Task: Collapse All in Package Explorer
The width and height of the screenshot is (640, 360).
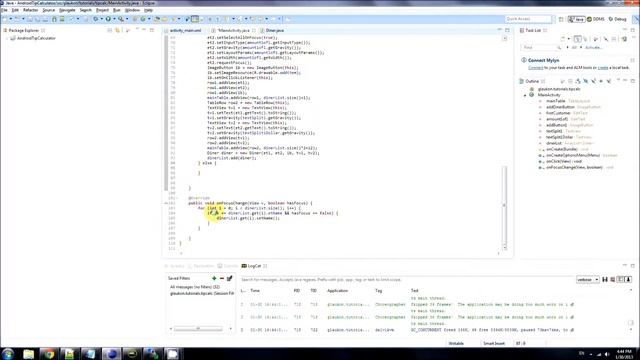Action: click(110, 30)
